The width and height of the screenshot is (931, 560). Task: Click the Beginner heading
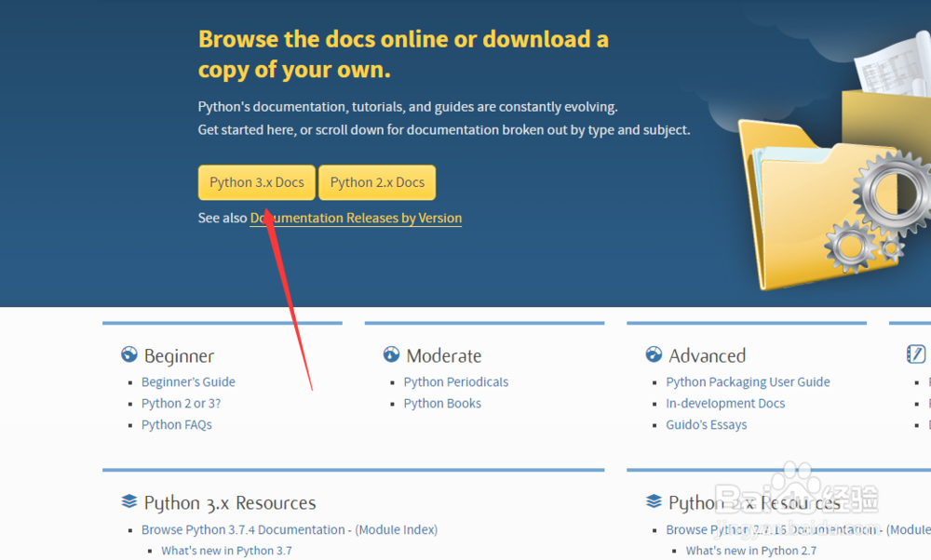[x=179, y=356]
